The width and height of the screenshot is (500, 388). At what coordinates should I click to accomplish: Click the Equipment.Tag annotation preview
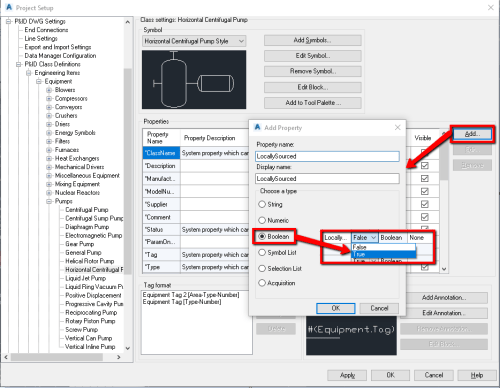pos(351,335)
